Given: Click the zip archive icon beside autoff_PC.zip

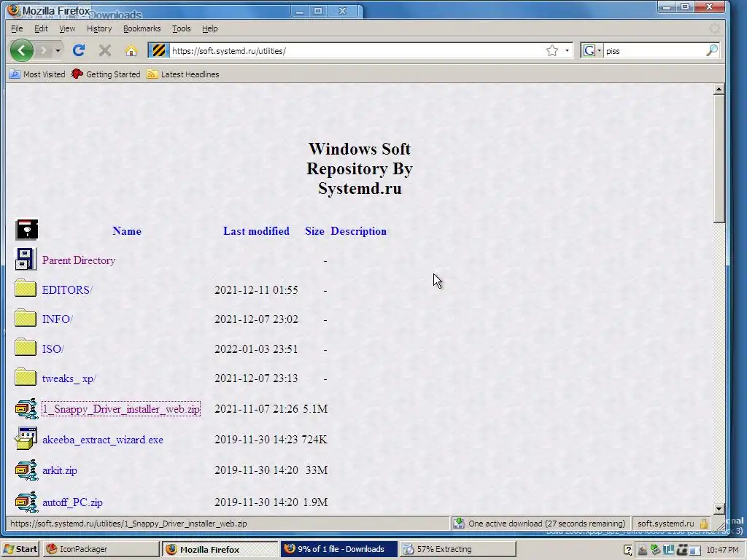Looking at the screenshot, I should (x=26, y=502).
